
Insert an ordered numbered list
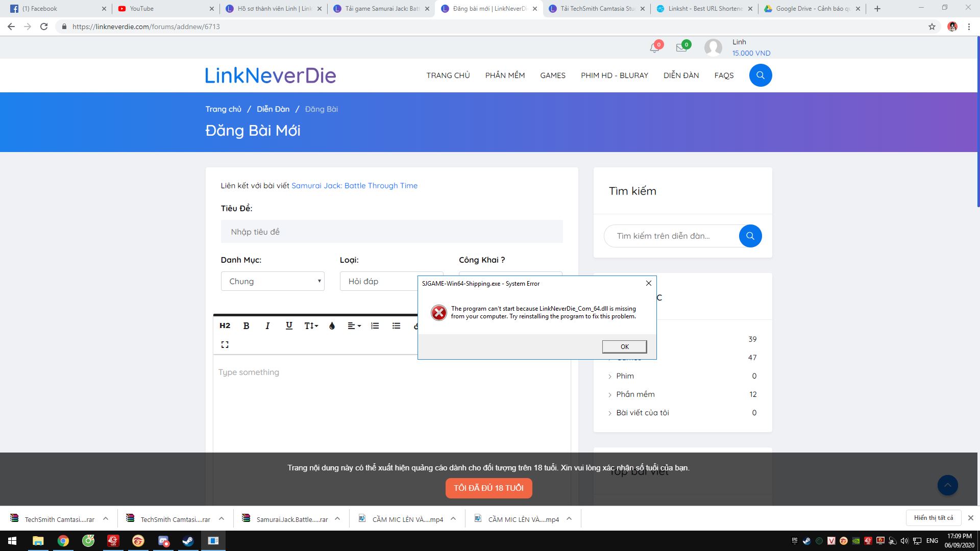[x=375, y=326]
